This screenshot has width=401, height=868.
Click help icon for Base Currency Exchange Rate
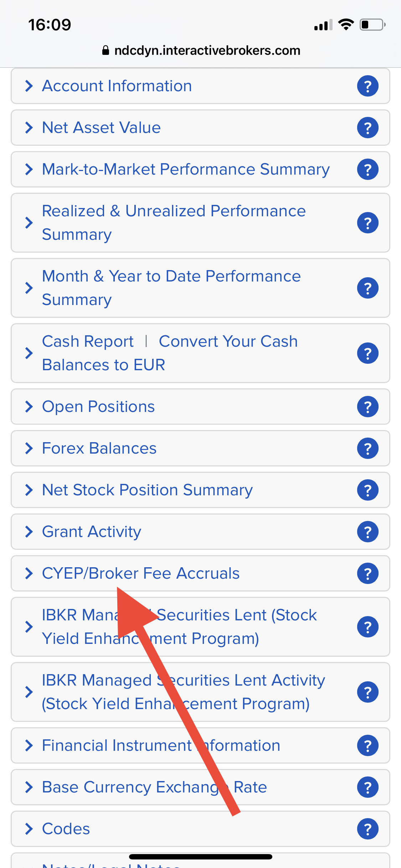tap(367, 787)
